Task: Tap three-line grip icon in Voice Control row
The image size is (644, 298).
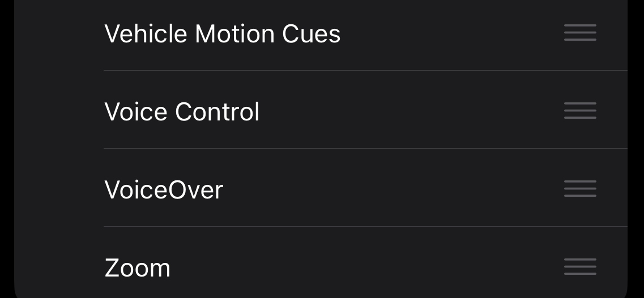Action: (x=580, y=111)
